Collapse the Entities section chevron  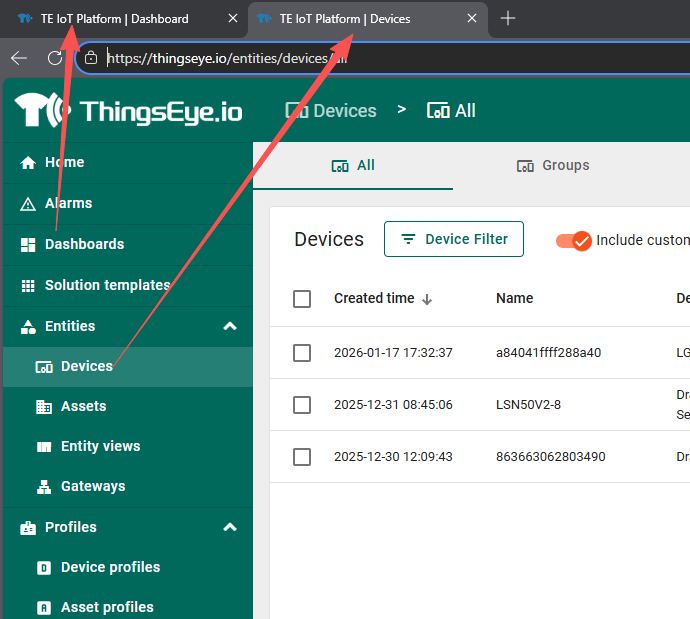click(x=230, y=327)
